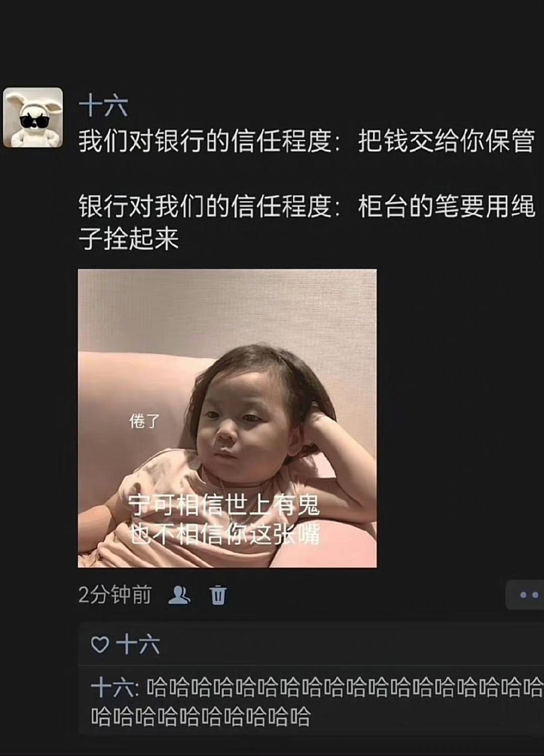Click the 倦了 caption inside the meme
544x756 pixels.
145,421
